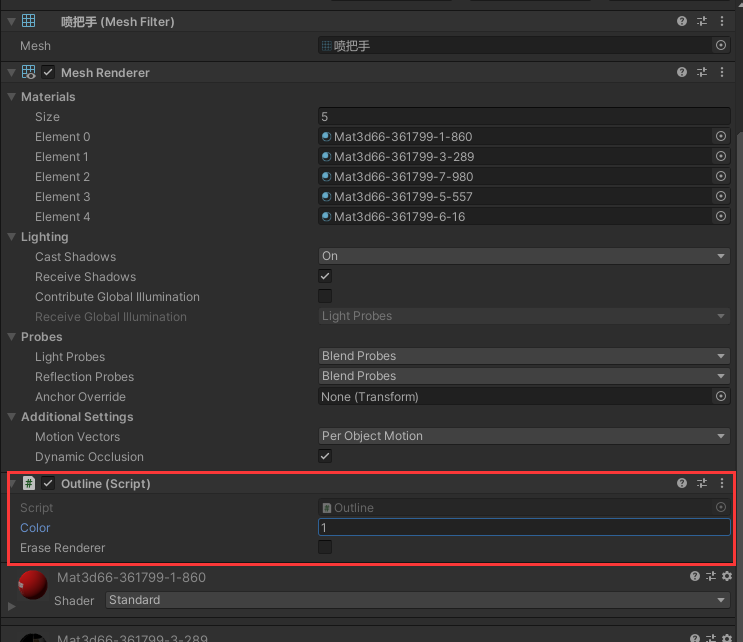This screenshot has height=642, width=743.
Task: Click the Mesh Renderer header title
Action: 105,72
